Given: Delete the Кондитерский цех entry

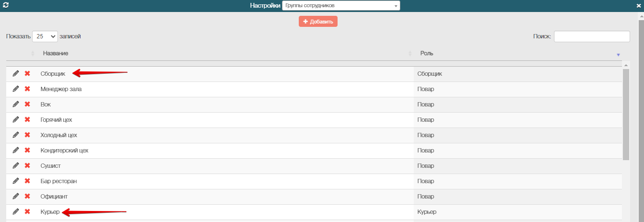Looking at the screenshot, I should pos(27,150).
